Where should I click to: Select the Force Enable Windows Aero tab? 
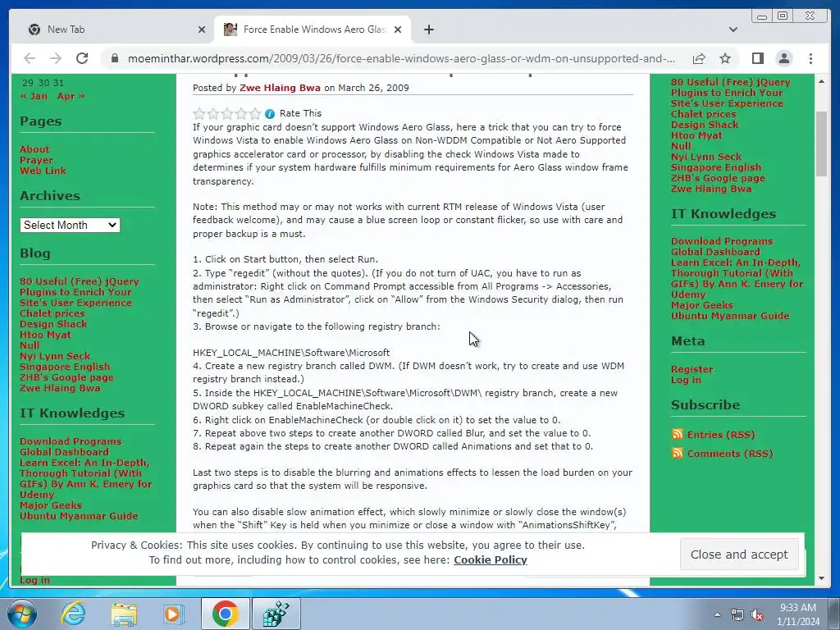[x=313, y=30]
